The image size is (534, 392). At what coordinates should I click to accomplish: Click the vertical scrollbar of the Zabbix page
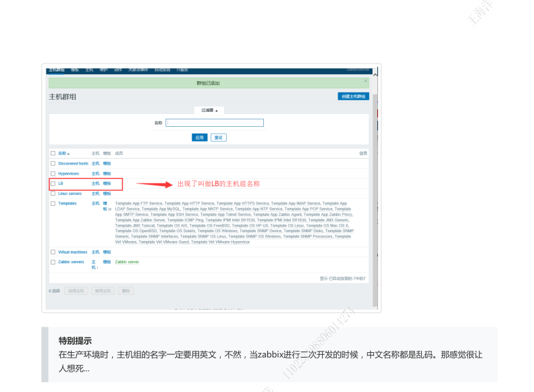(375, 201)
